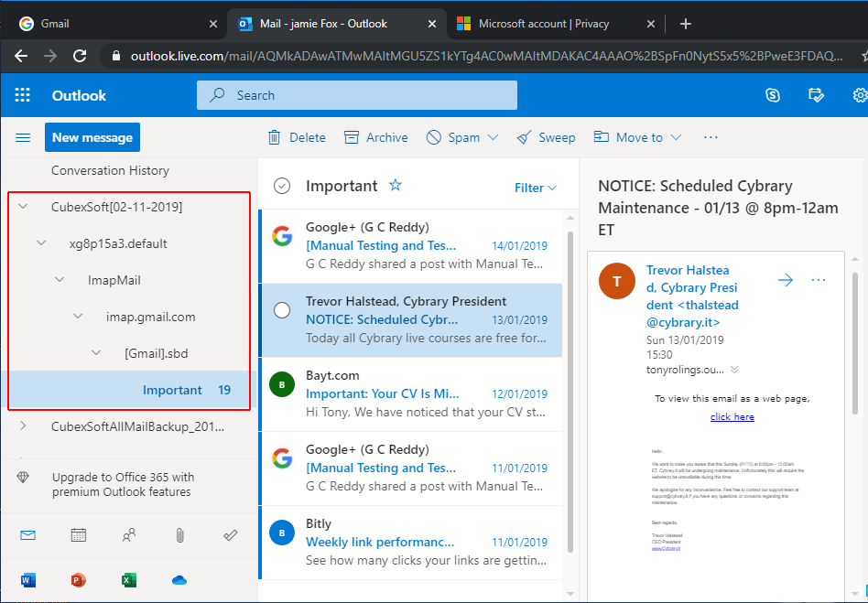868x603 pixels.
Task: Close the Microsoft account Privacy tab
Action: (x=651, y=24)
